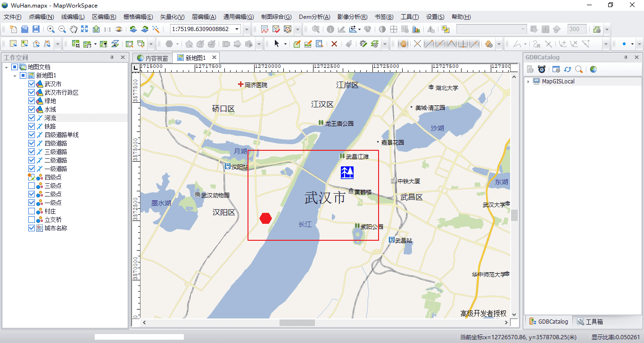Click the refresh icon in GDBCatalog toolbar
Image resolution: width=644 pixels, height=343 pixels.
pyautogui.click(x=568, y=69)
